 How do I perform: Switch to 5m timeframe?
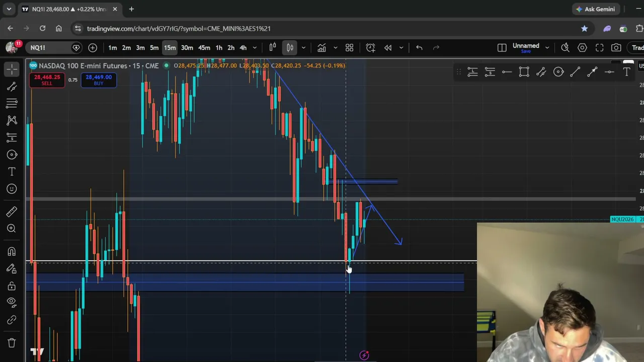click(154, 48)
